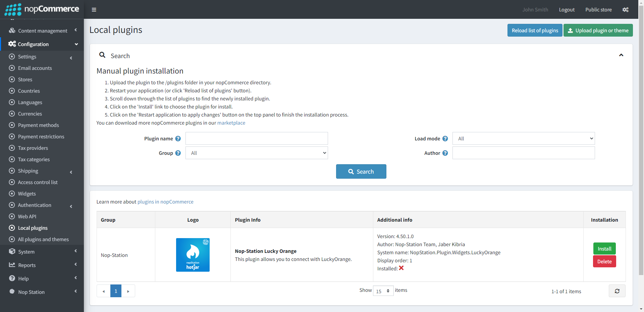Click the Load mode help question icon

(x=445, y=139)
